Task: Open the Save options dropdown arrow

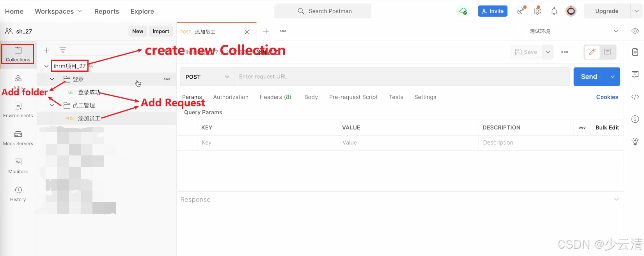Action: pyautogui.click(x=548, y=52)
